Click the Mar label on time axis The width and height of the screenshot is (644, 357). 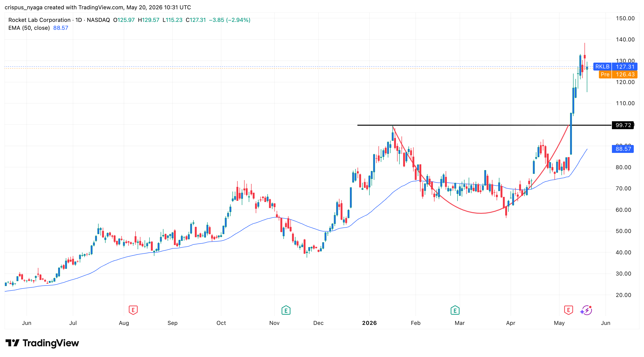459,323
